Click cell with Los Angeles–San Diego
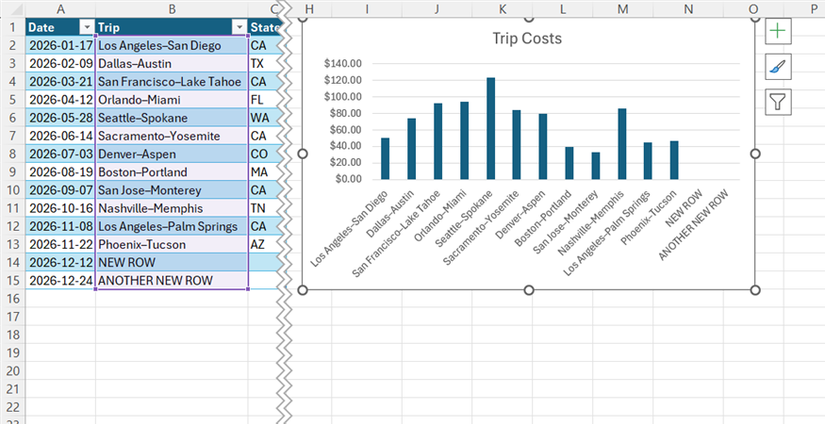 tap(172, 45)
